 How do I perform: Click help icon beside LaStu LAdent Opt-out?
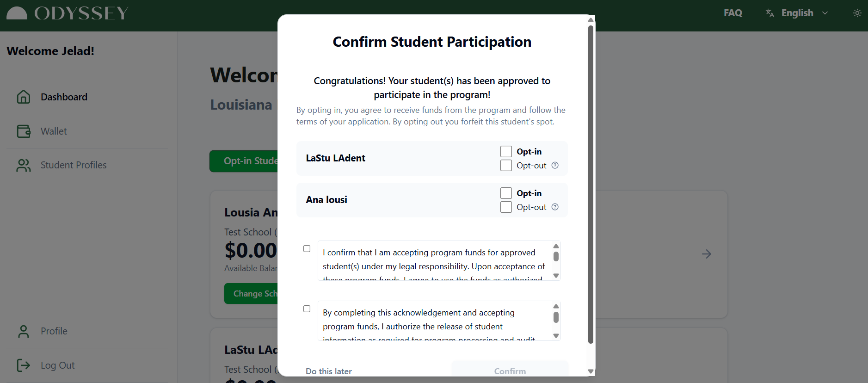[555, 166]
